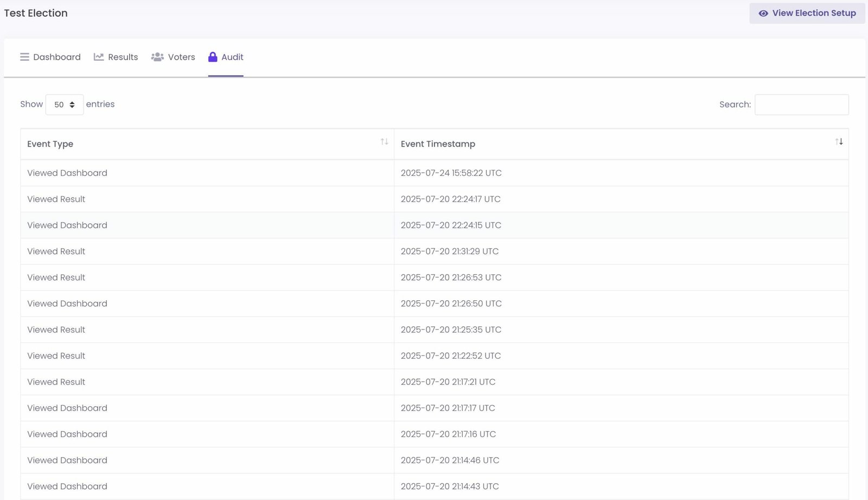Select timestamp 2025-07-20 21:14:43 UTC

click(450, 486)
